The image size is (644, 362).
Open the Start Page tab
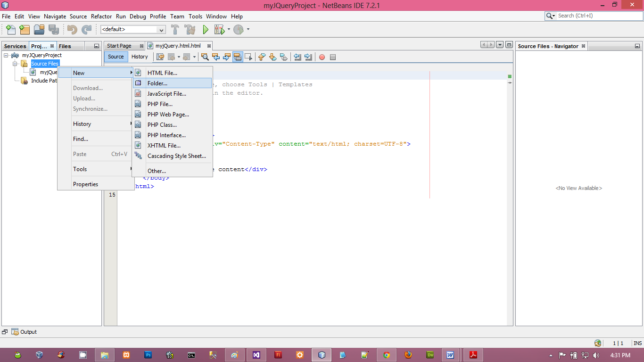[119, 46]
